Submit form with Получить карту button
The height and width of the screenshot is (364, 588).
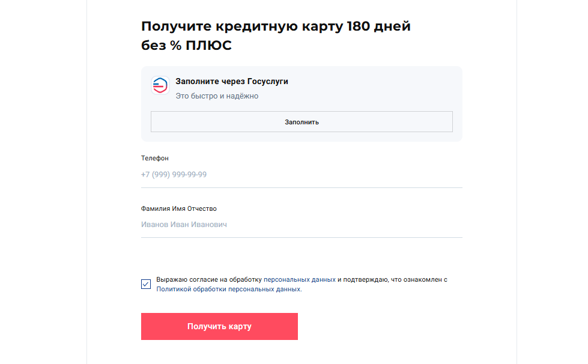[219, 326]
